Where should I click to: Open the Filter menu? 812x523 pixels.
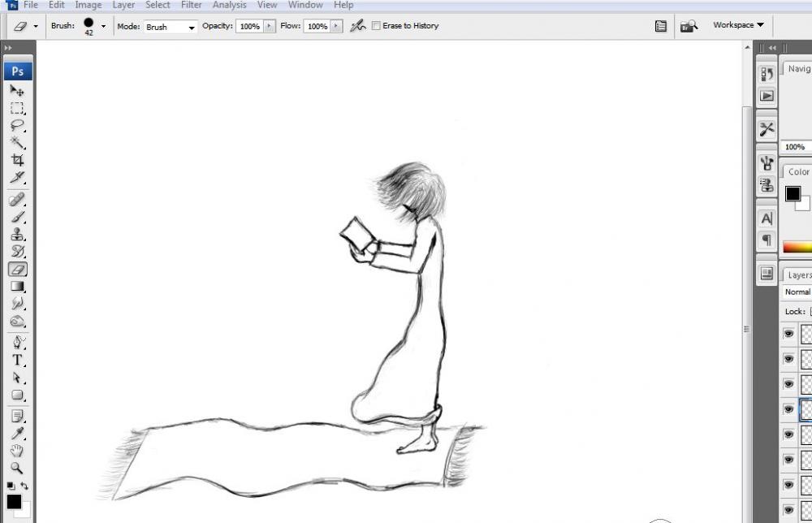tap(191, 5)
